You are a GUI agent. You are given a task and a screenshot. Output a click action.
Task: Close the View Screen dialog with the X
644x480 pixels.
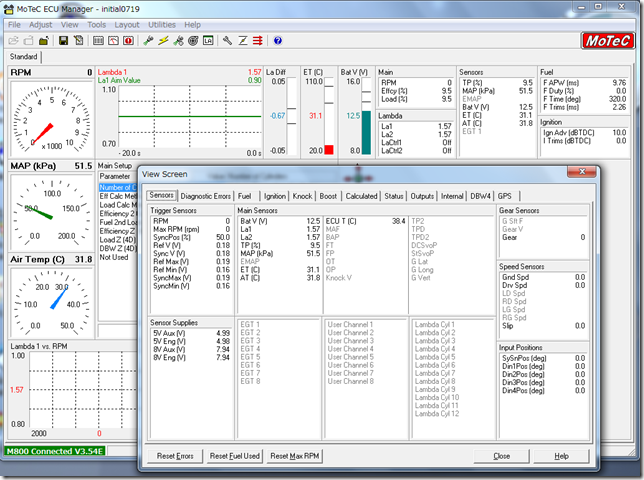[x=582, y=172]
